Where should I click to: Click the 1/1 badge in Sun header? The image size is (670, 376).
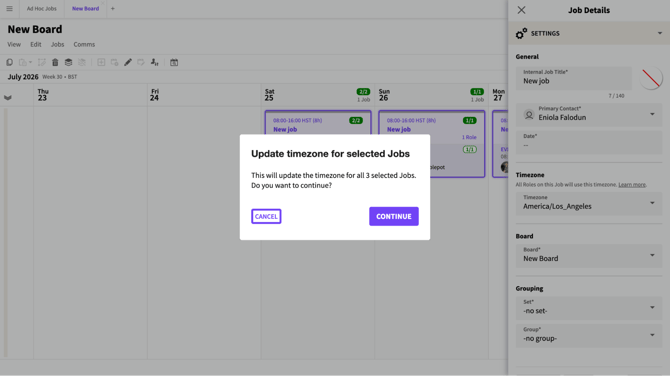coord(477,91)
